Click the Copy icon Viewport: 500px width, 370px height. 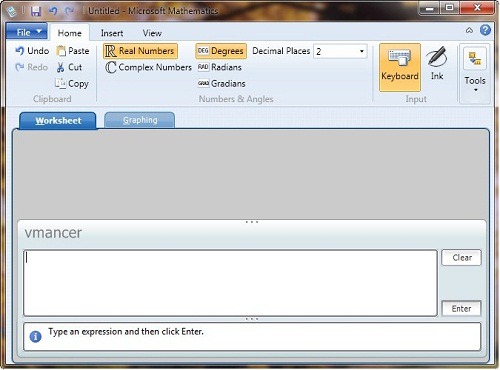(60, 83)
